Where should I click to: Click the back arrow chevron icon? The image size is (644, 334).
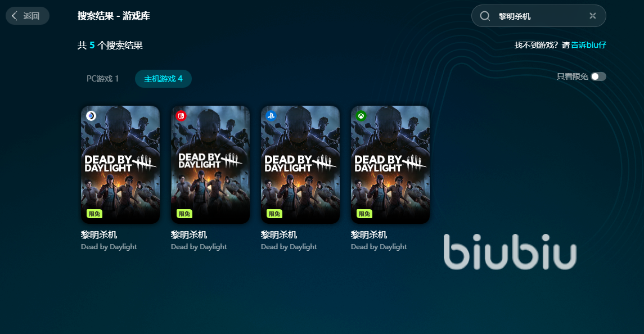point(15,16)
